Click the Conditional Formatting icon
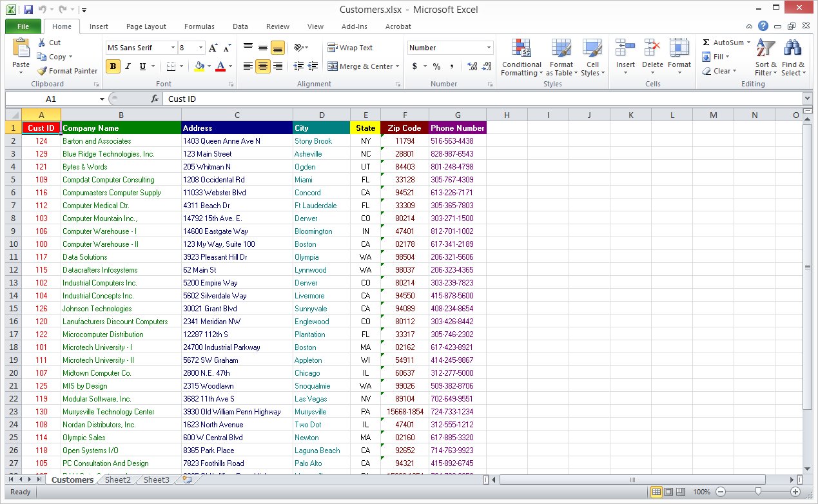This screenshot has height=504, width=818. coord(521,49)
